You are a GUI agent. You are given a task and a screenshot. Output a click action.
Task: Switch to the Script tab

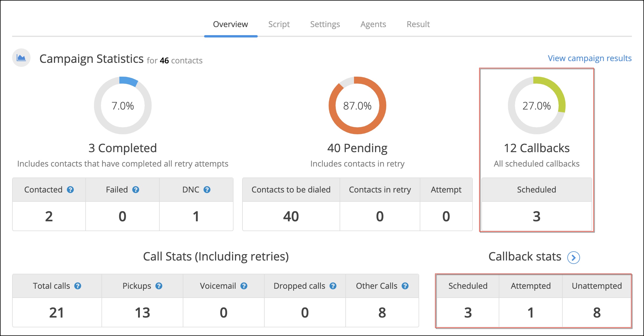[279, 24]
